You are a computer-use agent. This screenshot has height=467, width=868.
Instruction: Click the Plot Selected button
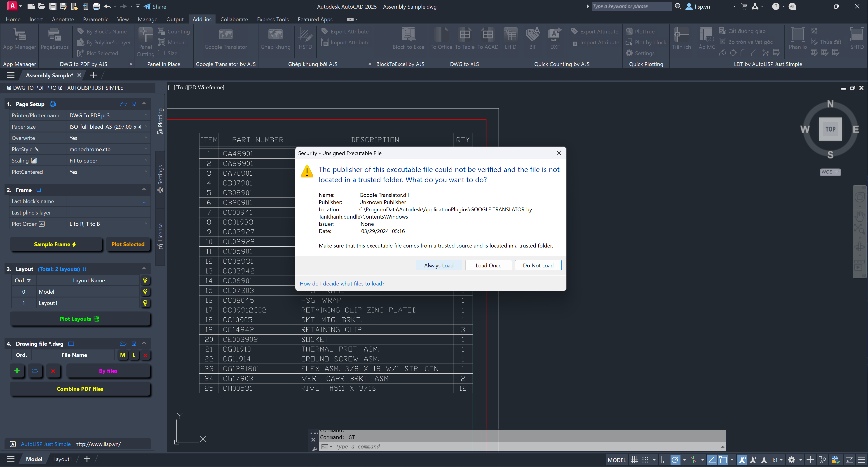pyautogui.click(x=128, y=244)
